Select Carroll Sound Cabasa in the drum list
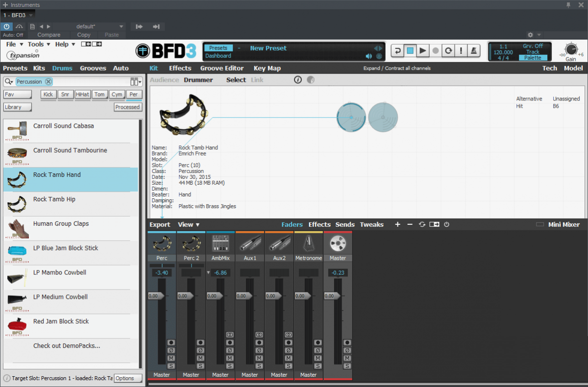The image size is (588, 387). pyautogui.click(x=71, y=131)
